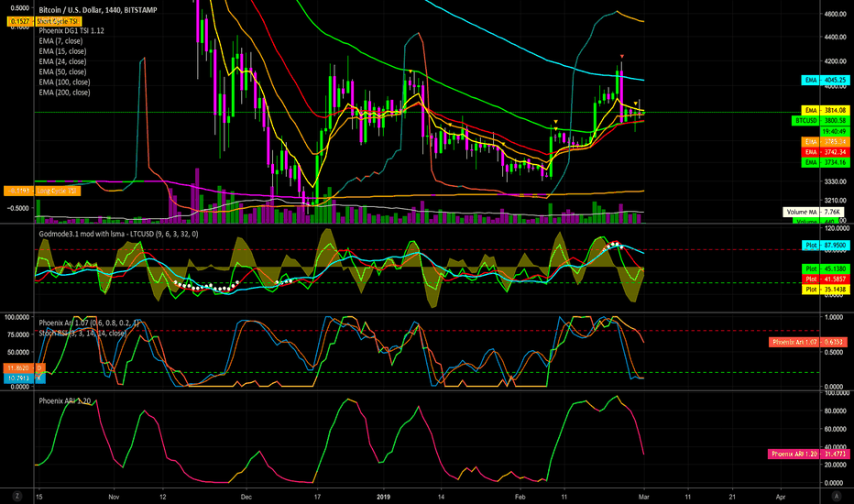Screen dimensions: 854x504
Task: Select the EMA (50, close) legend entry
Action: 62,71
